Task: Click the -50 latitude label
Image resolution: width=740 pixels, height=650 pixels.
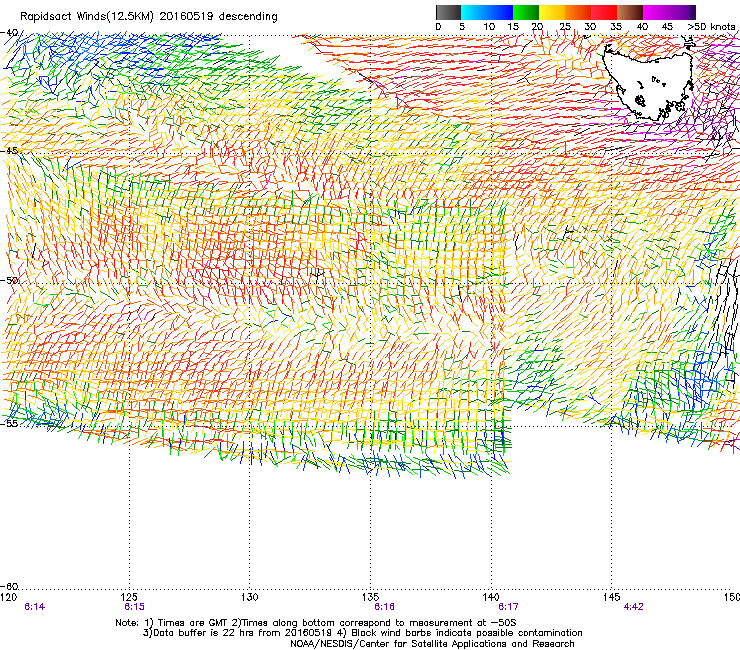Action: (x=9, y=280)
